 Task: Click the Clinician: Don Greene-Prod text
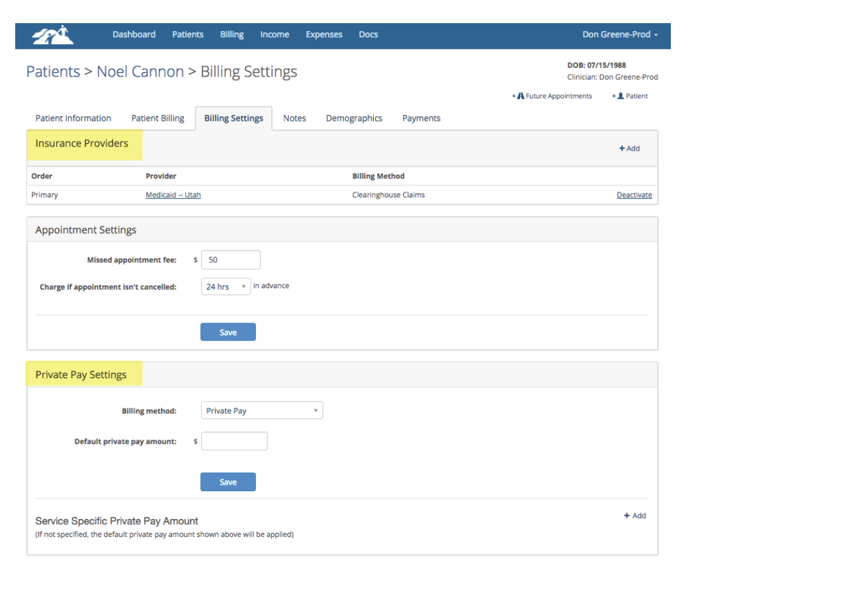point(613,77)
